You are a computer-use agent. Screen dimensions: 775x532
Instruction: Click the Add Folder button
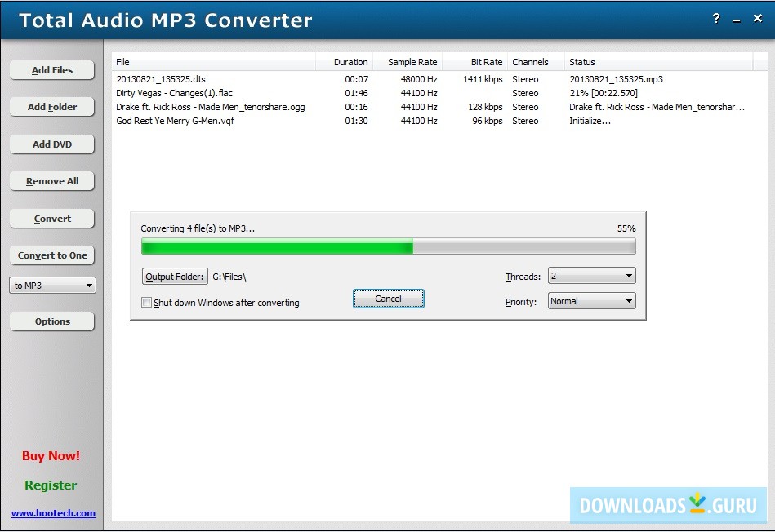tap(52, 107)
